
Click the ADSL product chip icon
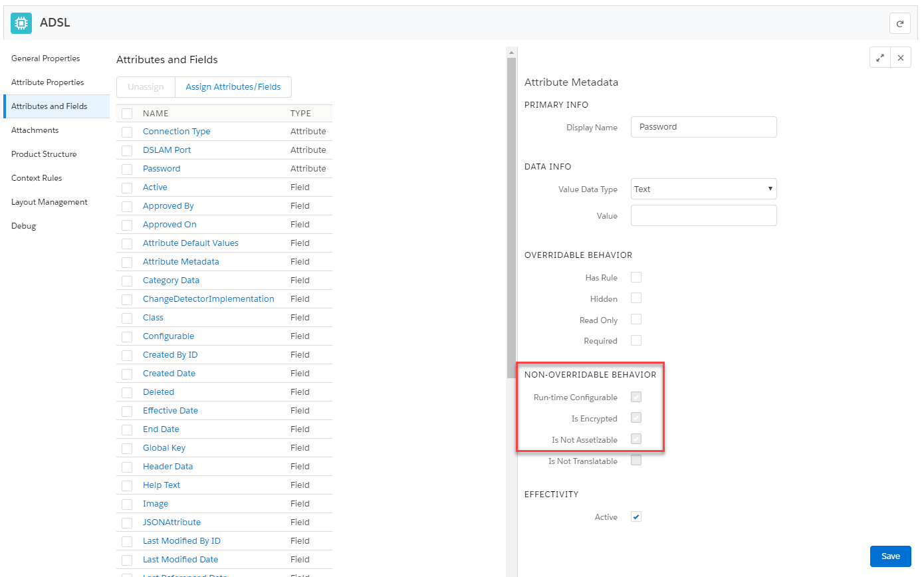point(21,23)
